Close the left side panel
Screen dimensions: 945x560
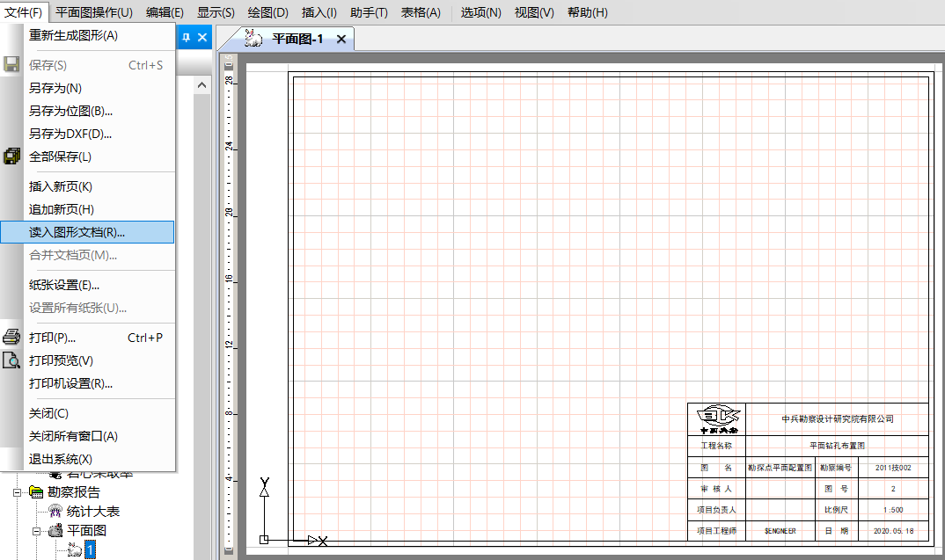point(202,37)
